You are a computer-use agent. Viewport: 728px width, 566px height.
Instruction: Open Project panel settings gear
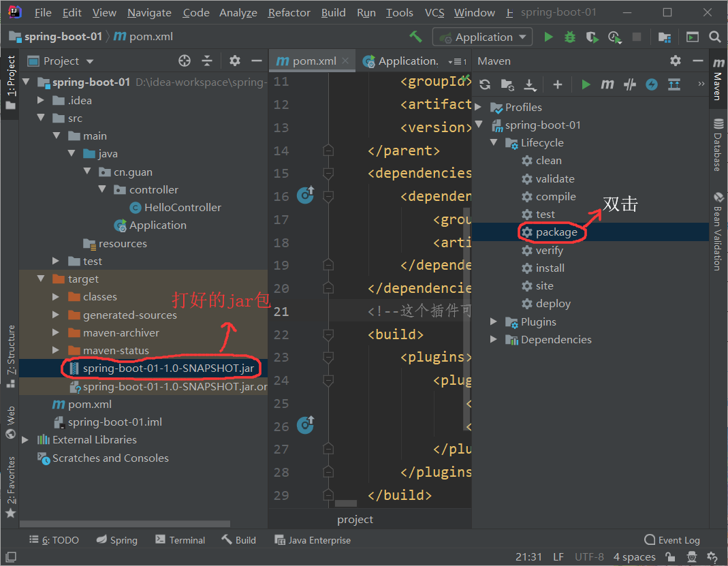pos(235,61)
